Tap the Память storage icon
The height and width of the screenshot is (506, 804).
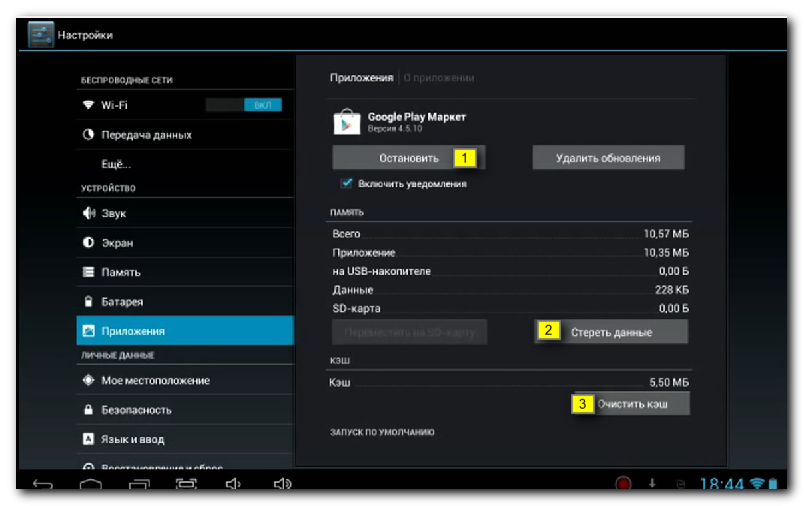[x=88, y=272]
